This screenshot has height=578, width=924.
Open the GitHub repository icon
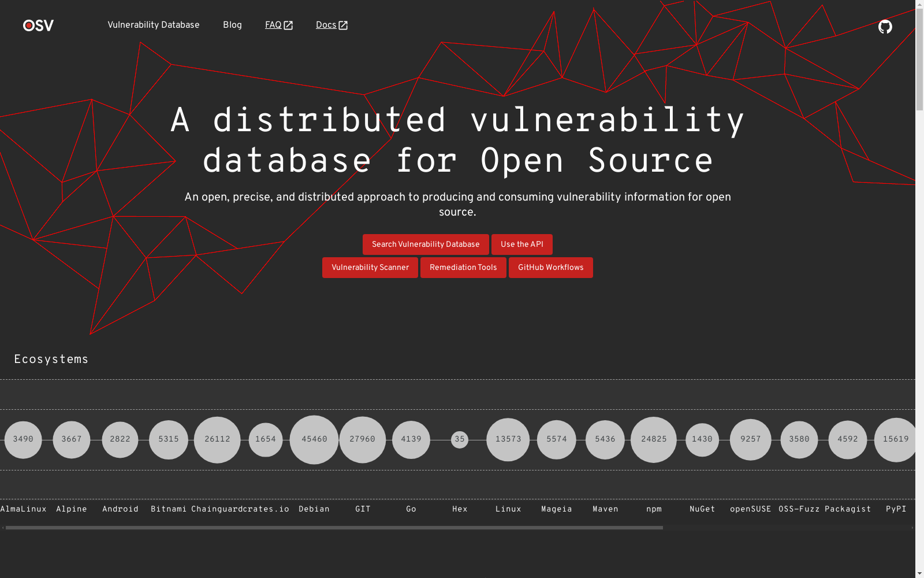point(885,27)
